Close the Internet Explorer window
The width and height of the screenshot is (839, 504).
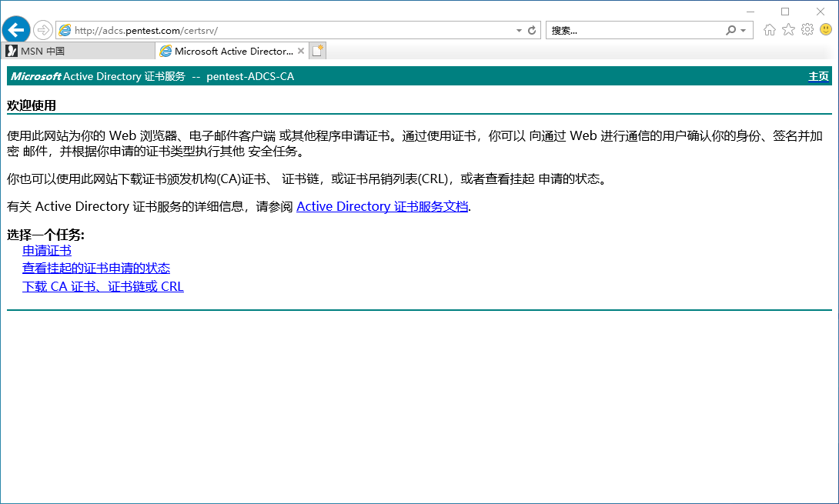821,12
